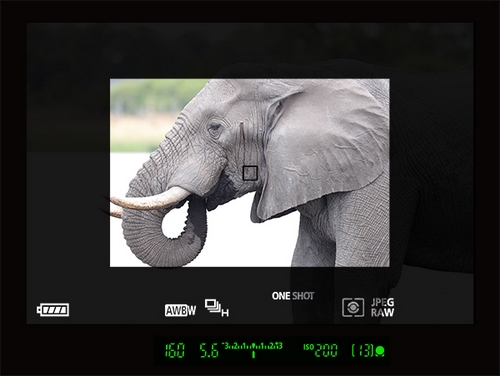Click the +3 end of the exposure scale

[279, 346]
